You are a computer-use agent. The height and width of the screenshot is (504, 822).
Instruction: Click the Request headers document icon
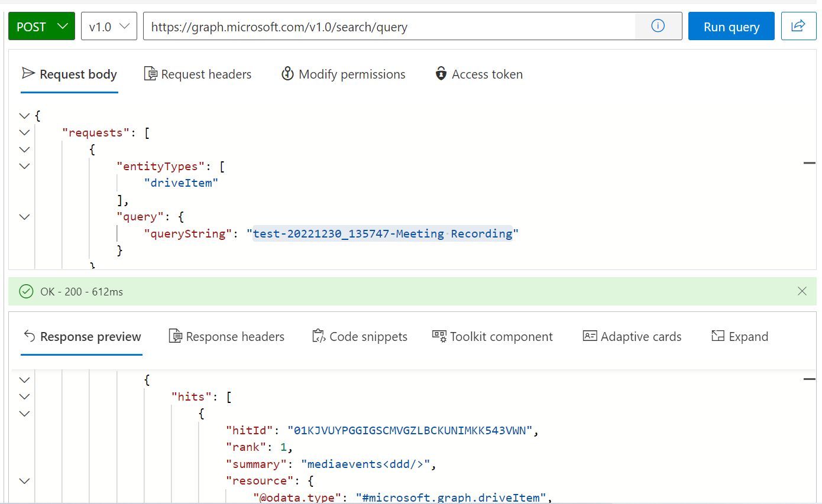pyautogui.click(x=151, y=74)
